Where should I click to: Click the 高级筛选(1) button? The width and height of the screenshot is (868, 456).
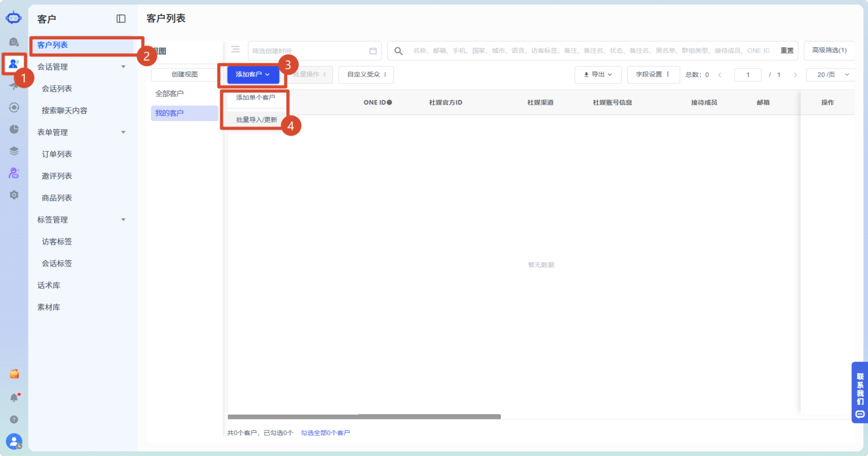pyautogui.click(x=829, y=50)
